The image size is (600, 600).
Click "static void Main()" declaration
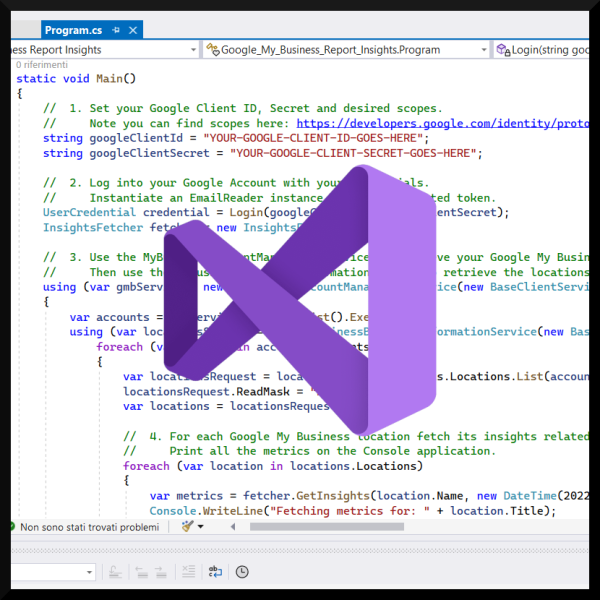(x=76, y=78)
